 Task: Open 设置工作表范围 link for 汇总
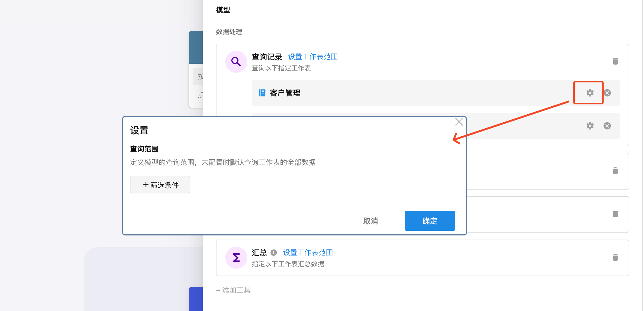308,252
